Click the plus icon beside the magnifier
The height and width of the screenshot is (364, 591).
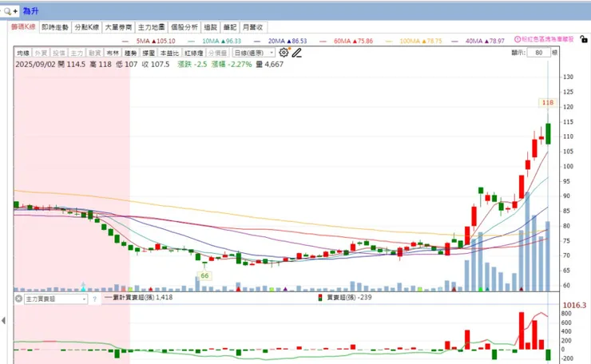[x=15, y=11]
